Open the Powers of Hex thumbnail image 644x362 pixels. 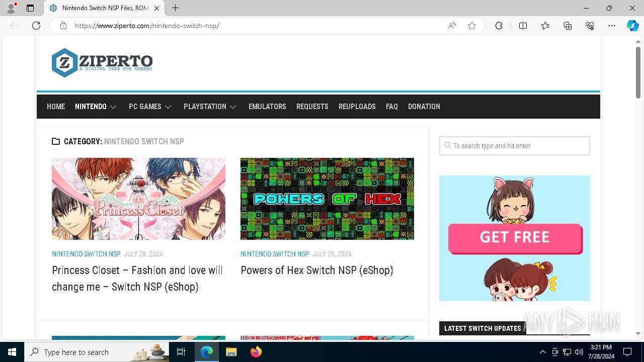(x=327, y=199)
